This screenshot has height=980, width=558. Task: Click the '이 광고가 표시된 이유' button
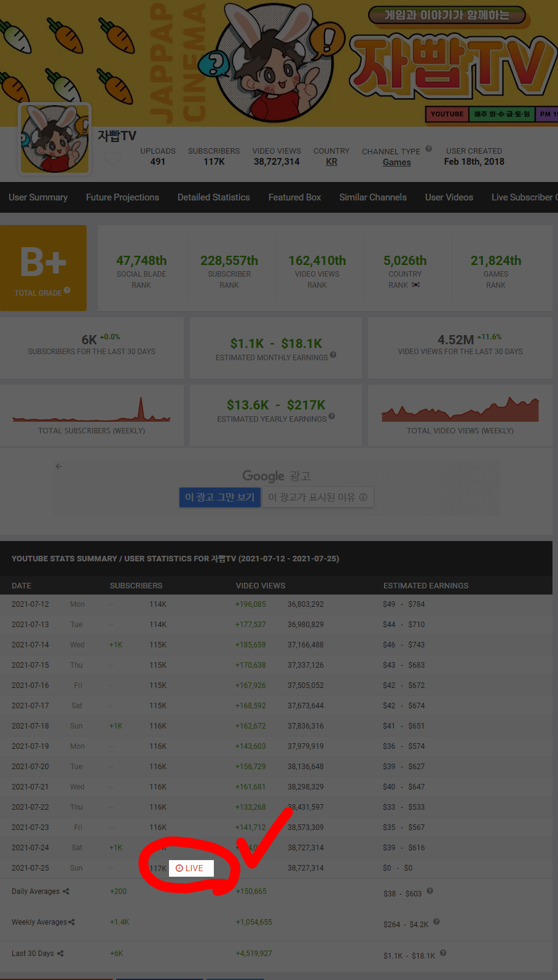point(318,497)
